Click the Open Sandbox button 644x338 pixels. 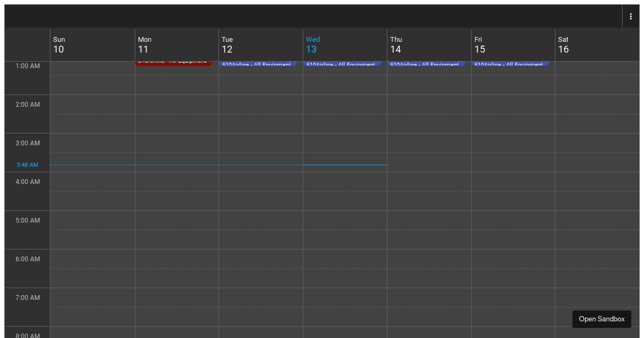(602, 319)
